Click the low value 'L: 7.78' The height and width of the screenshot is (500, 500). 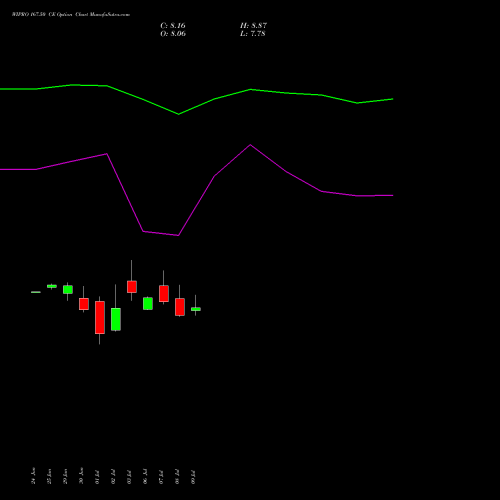coord(253,34)
